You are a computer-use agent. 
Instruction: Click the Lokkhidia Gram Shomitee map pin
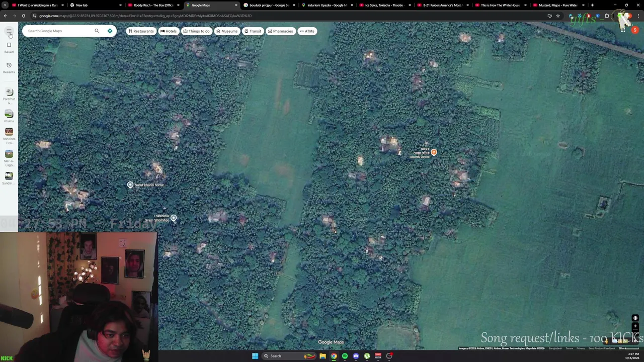pos(174,218)
